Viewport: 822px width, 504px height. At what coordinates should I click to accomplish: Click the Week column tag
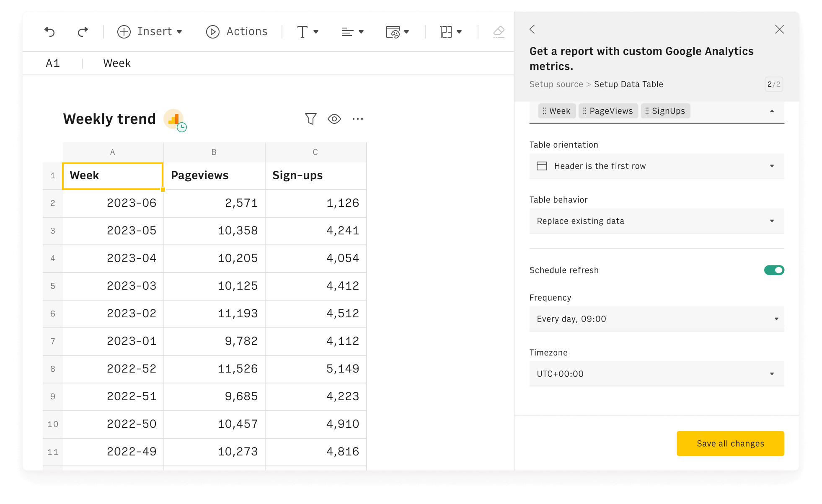click(x=557, y=111)
